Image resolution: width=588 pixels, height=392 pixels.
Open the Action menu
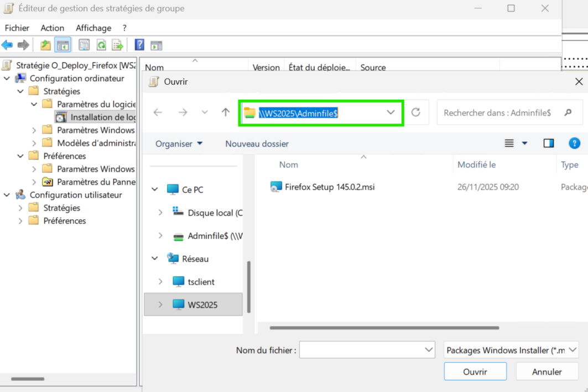[52, 28]
